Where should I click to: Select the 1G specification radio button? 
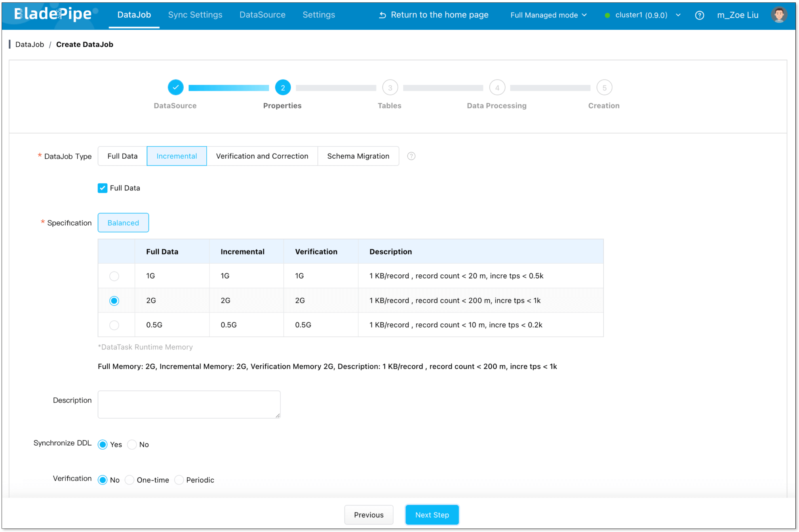[x=114, y=276]
